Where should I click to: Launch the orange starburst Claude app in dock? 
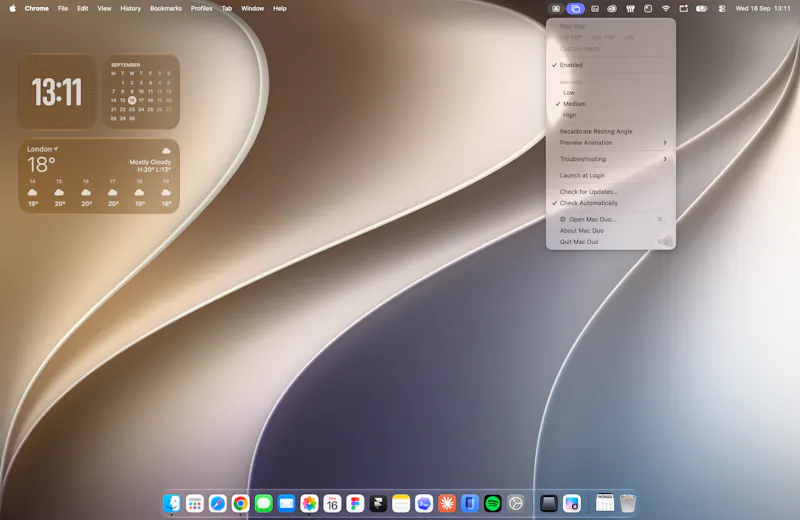(447, 504)
